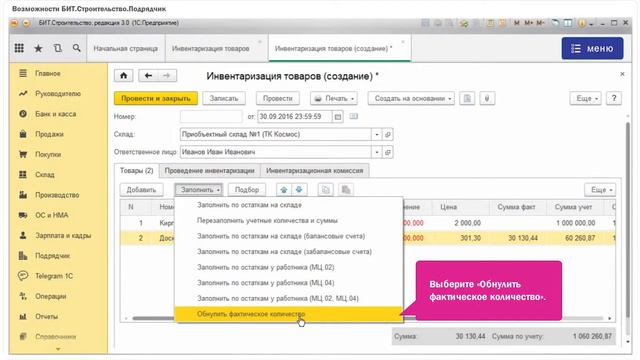Click the Добавить button

pyautogui.click(x=141, y=190)
